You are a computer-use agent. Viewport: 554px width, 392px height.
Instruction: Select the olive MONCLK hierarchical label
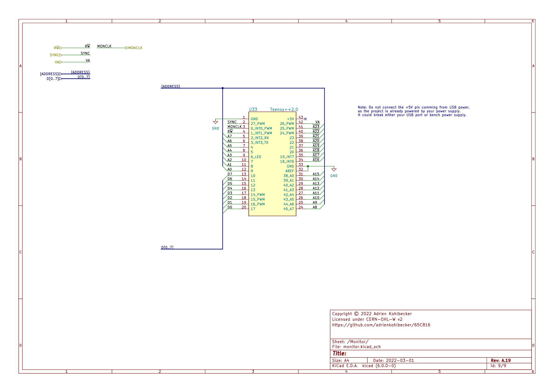tap(134, 48)
